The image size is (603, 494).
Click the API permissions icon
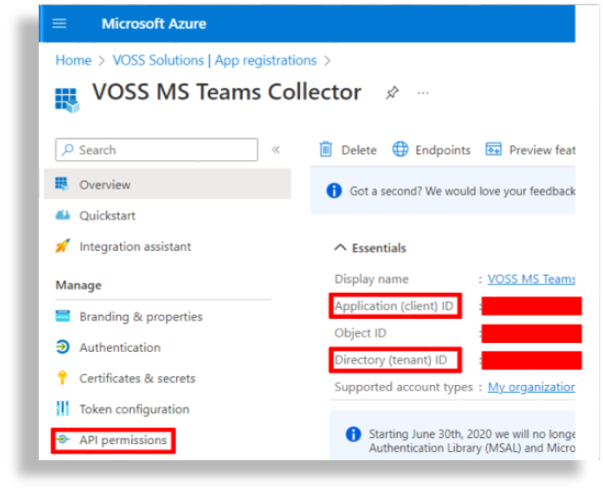63,439
